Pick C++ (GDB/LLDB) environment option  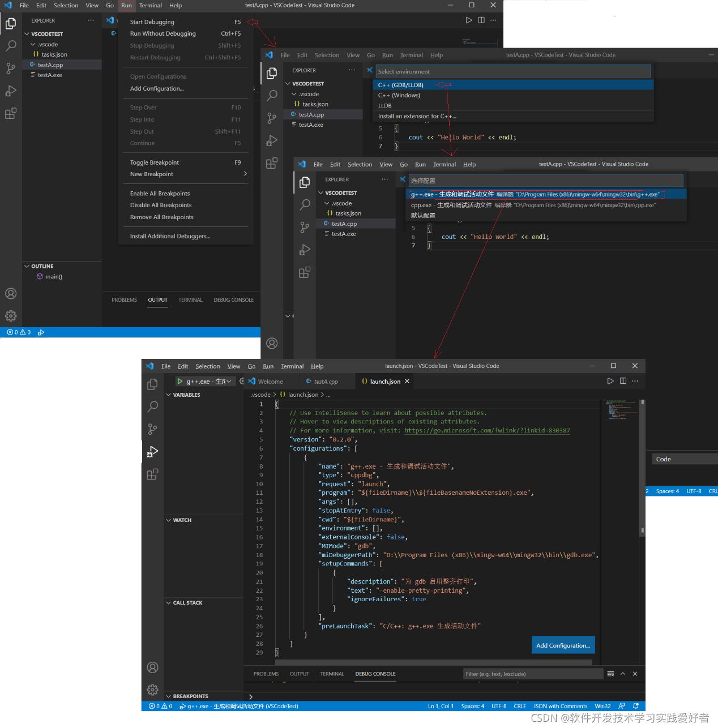[x=514, y=85]
